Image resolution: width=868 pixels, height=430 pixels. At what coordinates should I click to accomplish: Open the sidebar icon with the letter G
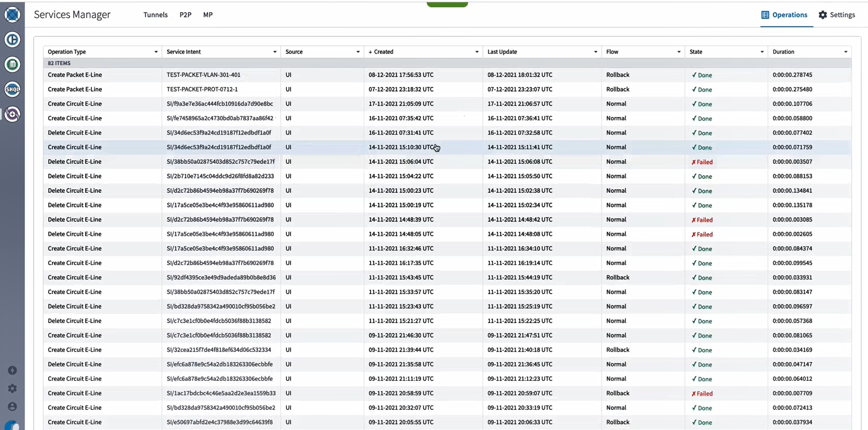pos(12,40)
